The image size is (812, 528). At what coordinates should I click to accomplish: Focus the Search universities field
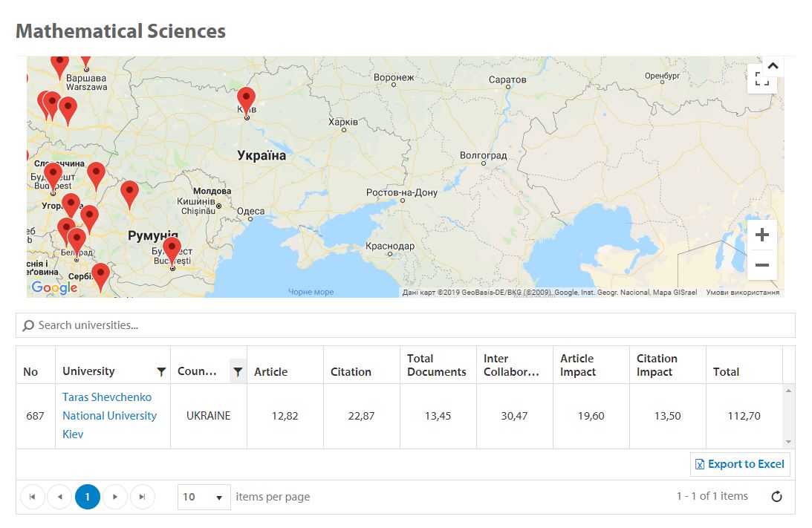coord(406,325)
